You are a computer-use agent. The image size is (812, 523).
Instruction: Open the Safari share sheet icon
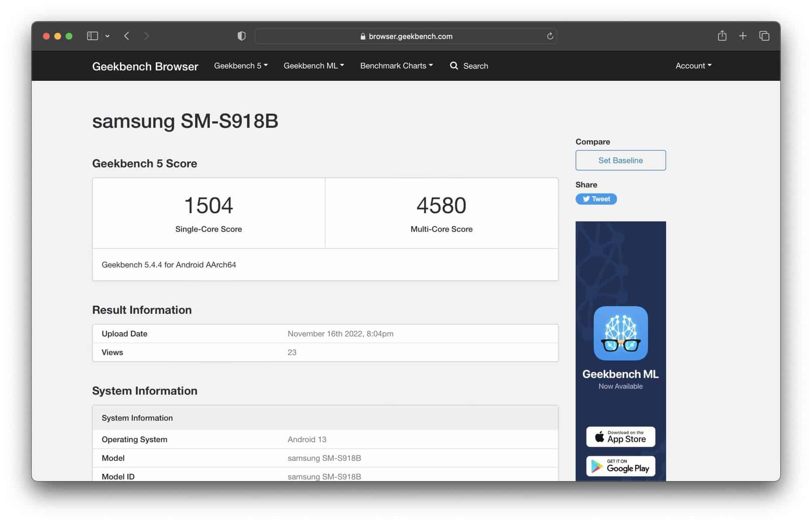(722, 36)
